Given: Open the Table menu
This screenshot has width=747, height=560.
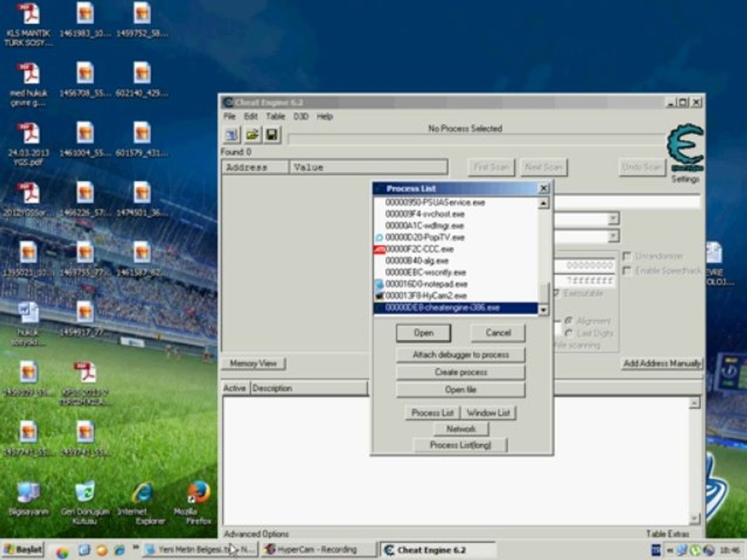Looking at the screenshot, I should pyautogui.click(x=275, y=116).
